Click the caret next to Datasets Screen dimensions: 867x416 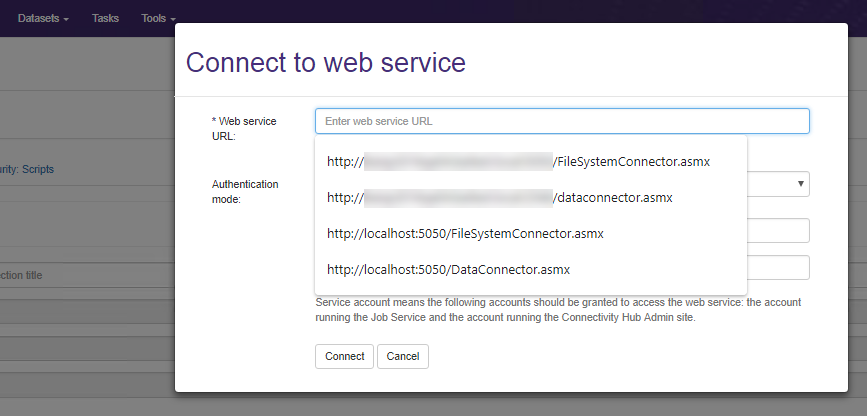tap(66, 19)
